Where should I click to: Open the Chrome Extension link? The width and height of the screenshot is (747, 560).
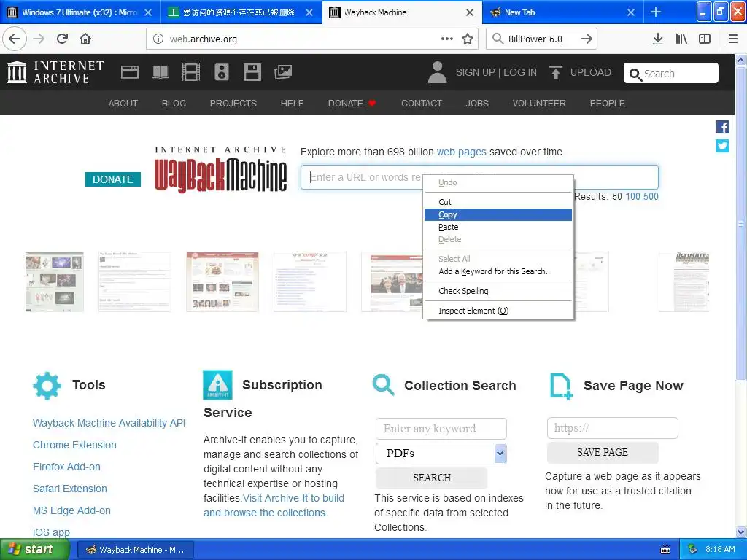coord(75,445)
